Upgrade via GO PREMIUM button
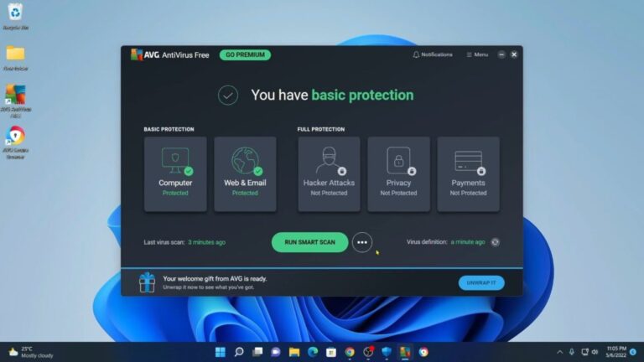 (245, 54)
